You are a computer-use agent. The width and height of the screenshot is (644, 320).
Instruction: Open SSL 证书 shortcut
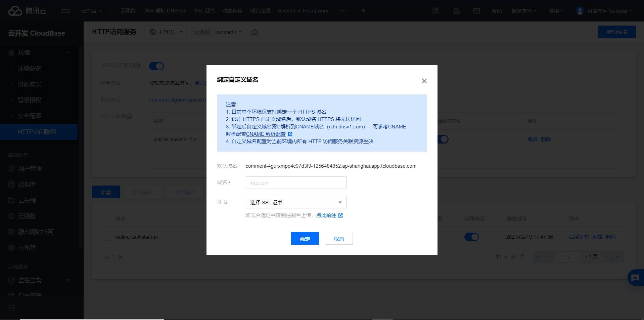(204, 11)
